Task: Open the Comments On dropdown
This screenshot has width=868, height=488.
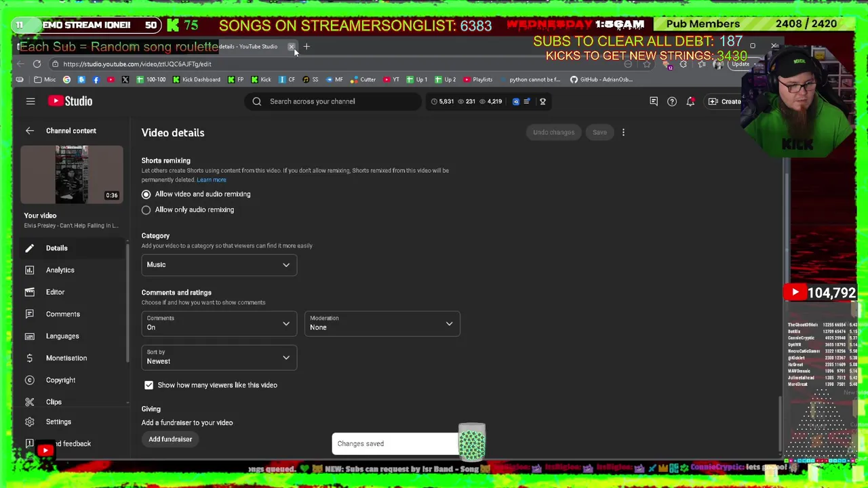Action: pyautogui.click(x=219, y=323)
